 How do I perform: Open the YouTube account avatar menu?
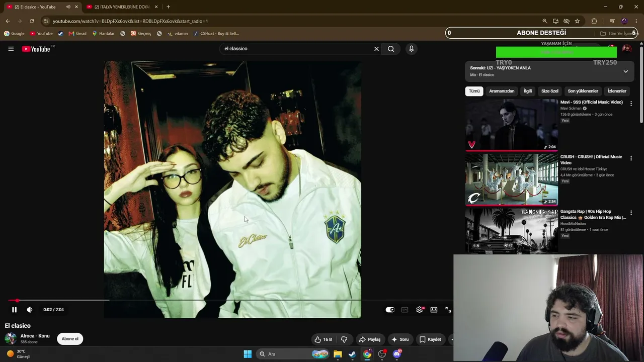[x=627, y=49]
